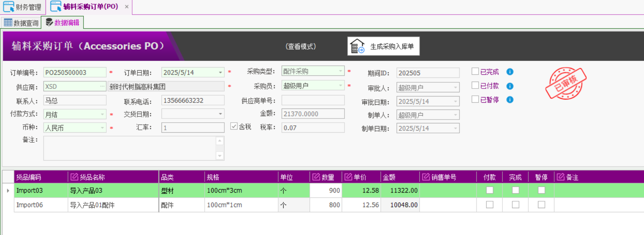Open the 数据查询 tab

21,23
